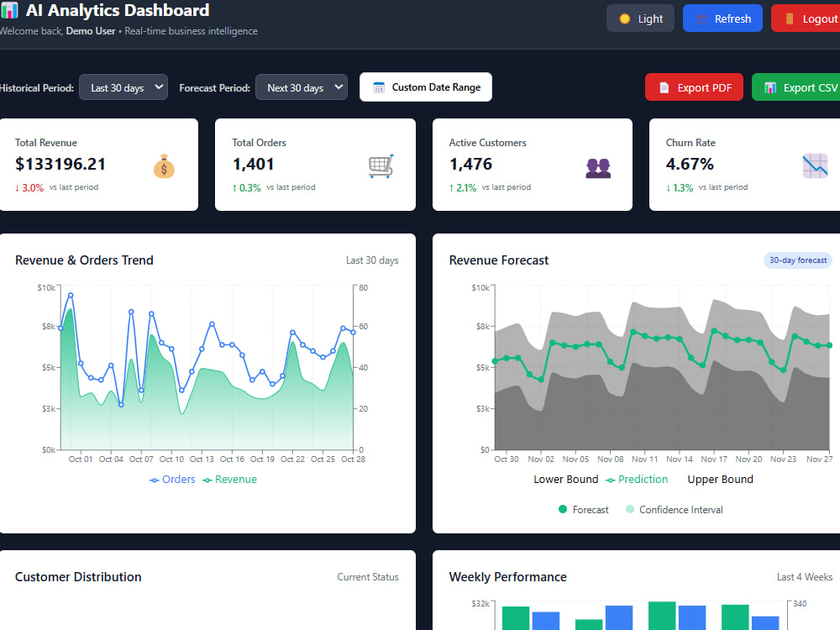Toggle the Prediction legend series
This screenshot has width=840, height=630.
[x=637, y=480]
